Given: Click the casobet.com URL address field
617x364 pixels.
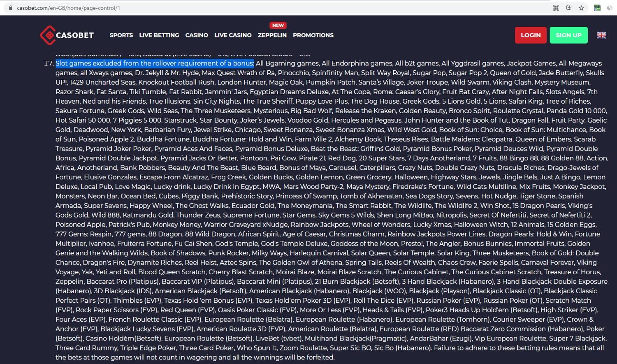Looking at the screenshot, I should (69, 8).
